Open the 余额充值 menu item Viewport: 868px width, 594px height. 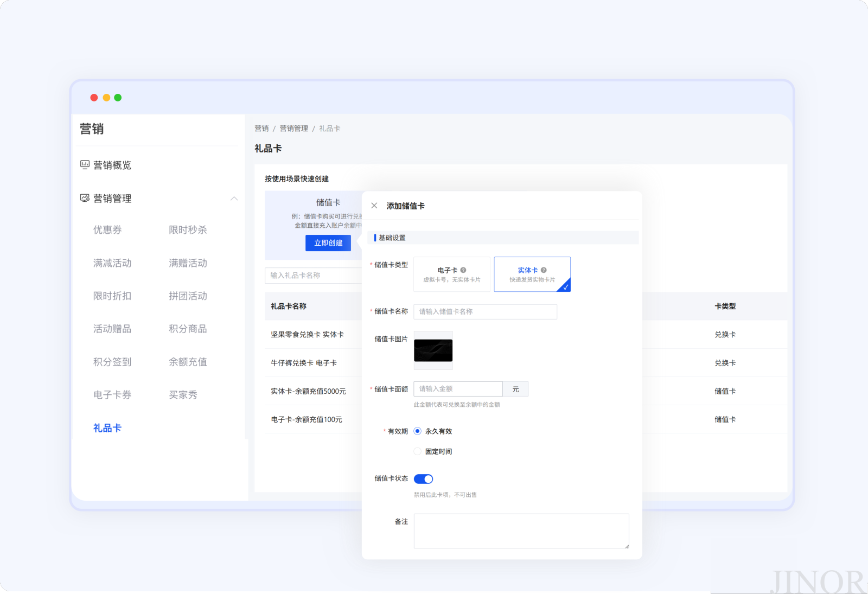point(188,362)
